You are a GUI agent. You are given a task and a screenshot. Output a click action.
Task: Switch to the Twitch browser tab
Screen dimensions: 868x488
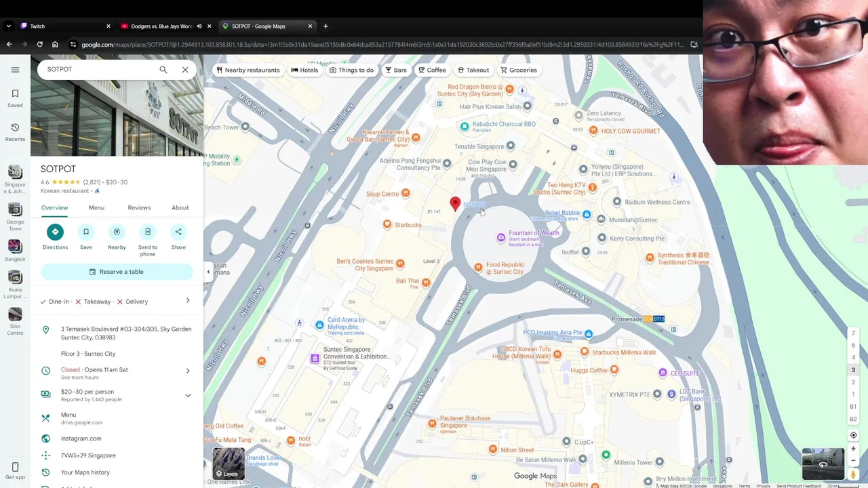(66, 26)
